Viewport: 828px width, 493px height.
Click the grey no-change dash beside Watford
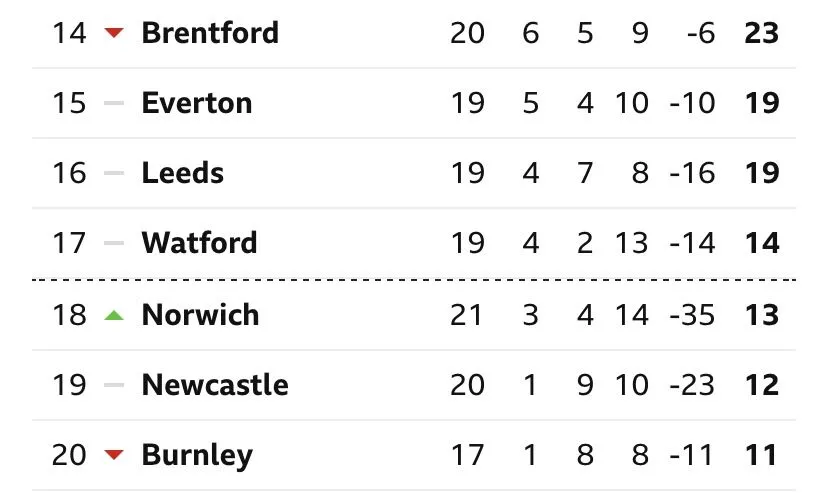114,243
